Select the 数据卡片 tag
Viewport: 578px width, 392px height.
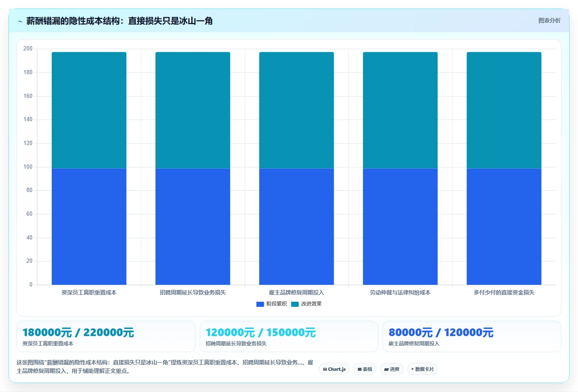point(422,369)
